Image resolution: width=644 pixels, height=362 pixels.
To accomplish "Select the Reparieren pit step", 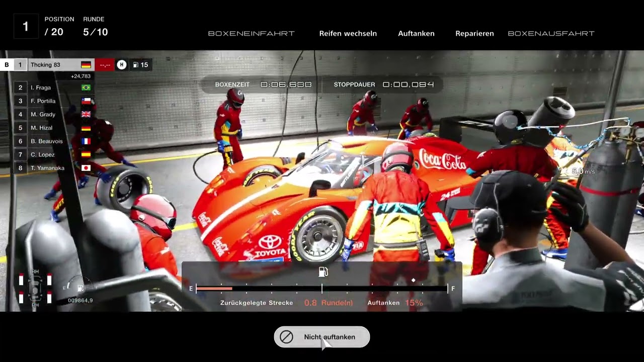I will pos(474,34).
